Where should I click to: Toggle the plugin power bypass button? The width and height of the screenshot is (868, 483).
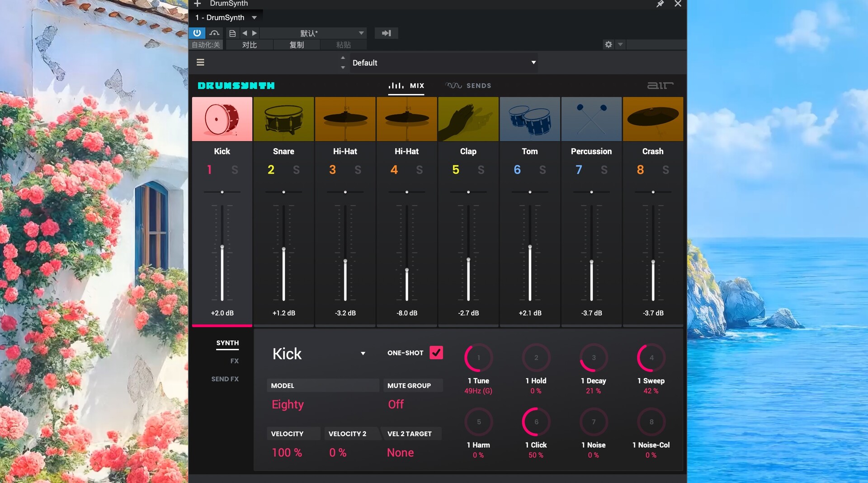pos(197,33)
